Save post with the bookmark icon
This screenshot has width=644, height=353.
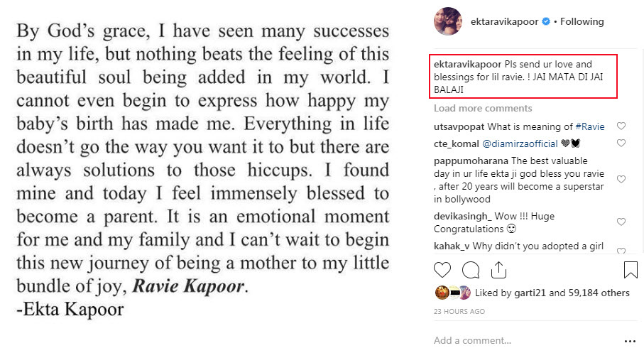click(630, 270)
